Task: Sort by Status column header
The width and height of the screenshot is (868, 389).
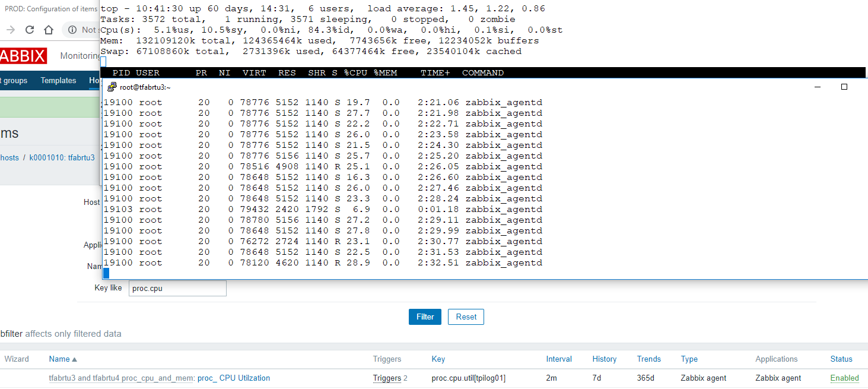Action: (841, 359)
